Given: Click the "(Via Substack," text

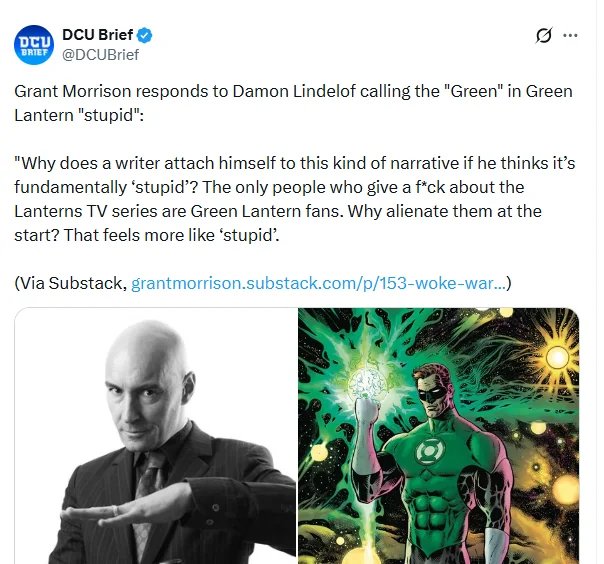Looking at the screenshot, I should tap(70, 283).
